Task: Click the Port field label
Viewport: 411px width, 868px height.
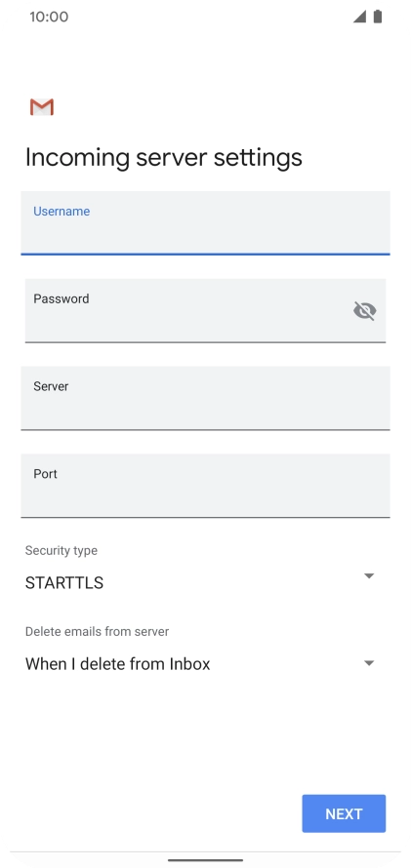Action: tap(46, 474)
